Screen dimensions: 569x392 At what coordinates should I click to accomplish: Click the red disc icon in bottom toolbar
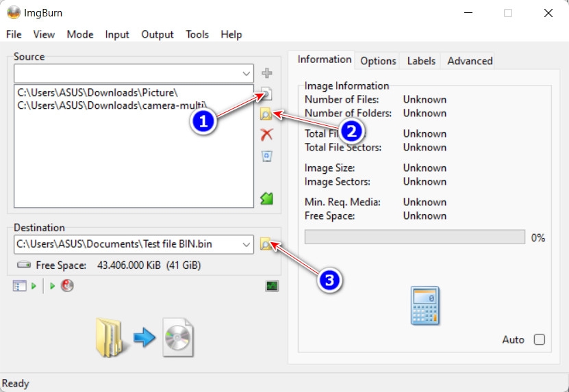coord(67,286)
